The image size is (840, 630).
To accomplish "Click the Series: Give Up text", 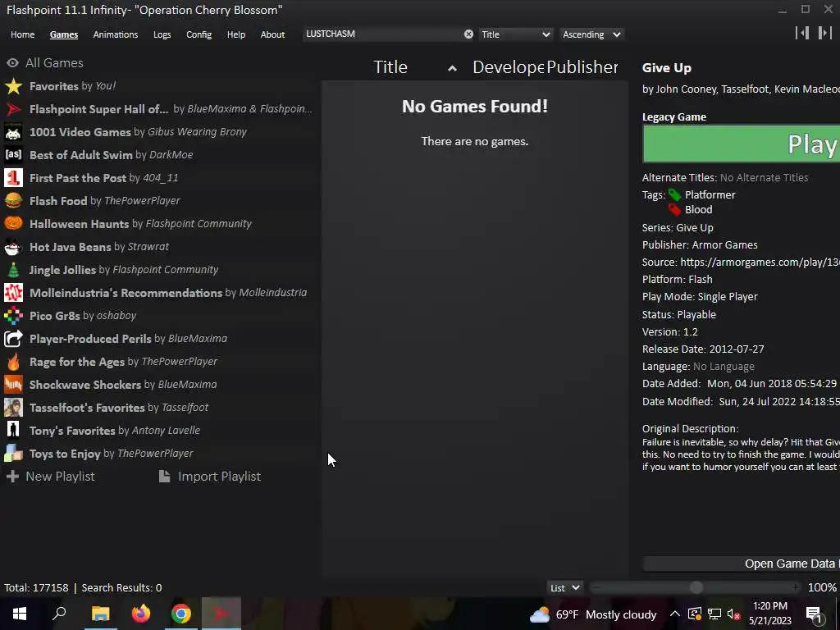I will (678, 228).
